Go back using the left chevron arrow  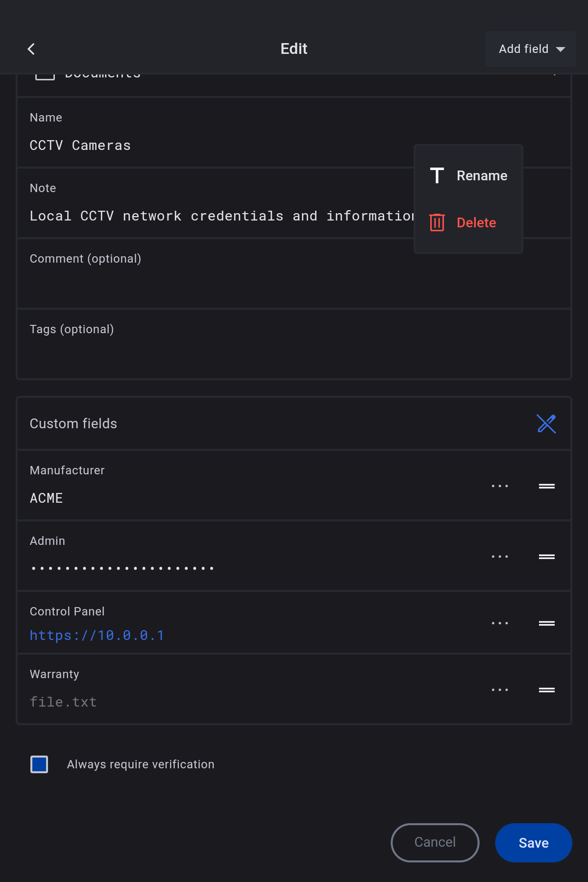(31, 49)
